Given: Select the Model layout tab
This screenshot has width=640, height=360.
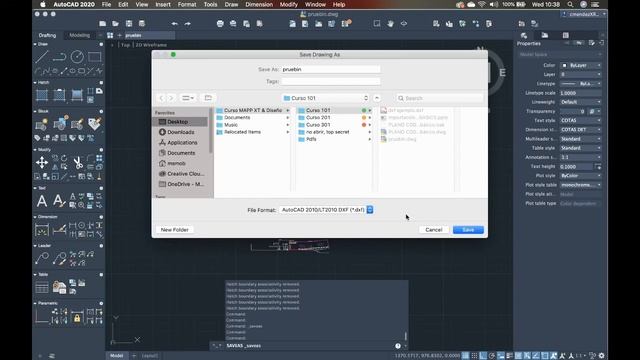Looking at the screenshot, I should (116, 356).
